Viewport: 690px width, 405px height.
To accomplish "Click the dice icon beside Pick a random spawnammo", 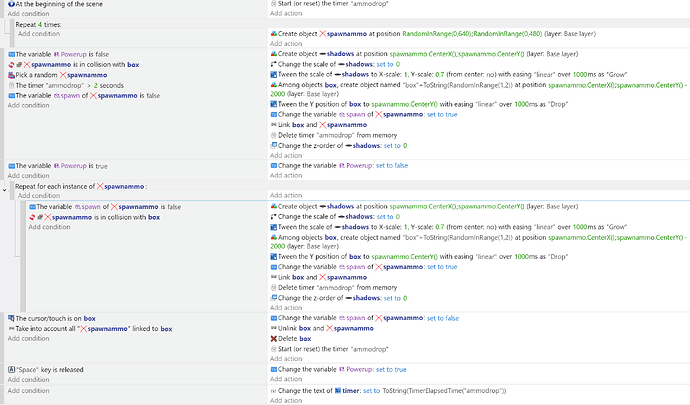I will pyautogui.click(x=11, y=75).
